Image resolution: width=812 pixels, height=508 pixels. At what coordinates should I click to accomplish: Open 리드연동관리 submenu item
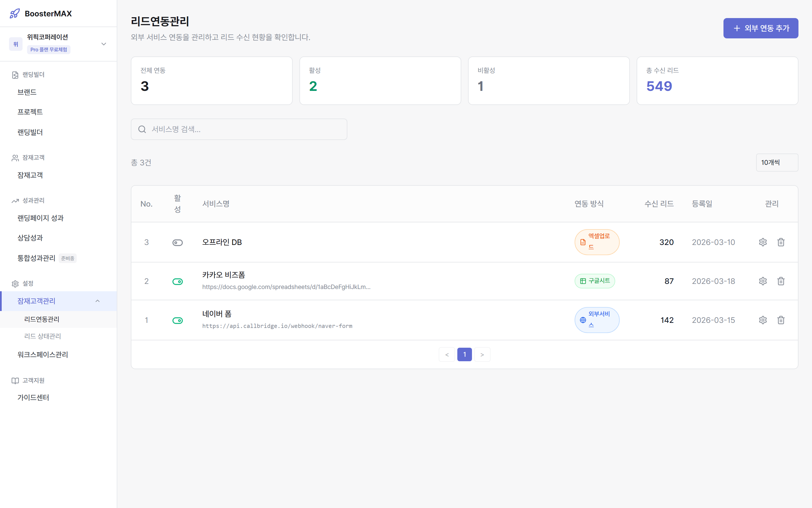coord(58,319)
